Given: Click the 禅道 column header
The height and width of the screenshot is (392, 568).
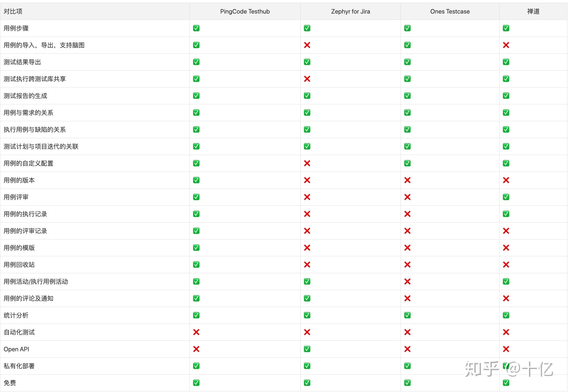Looking at the screenshot, I should (533, 11).
